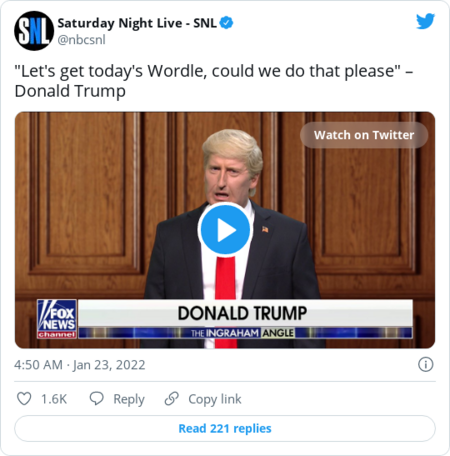
Task: Click the Fox News channel logo in video
Action: coord(57,319)
